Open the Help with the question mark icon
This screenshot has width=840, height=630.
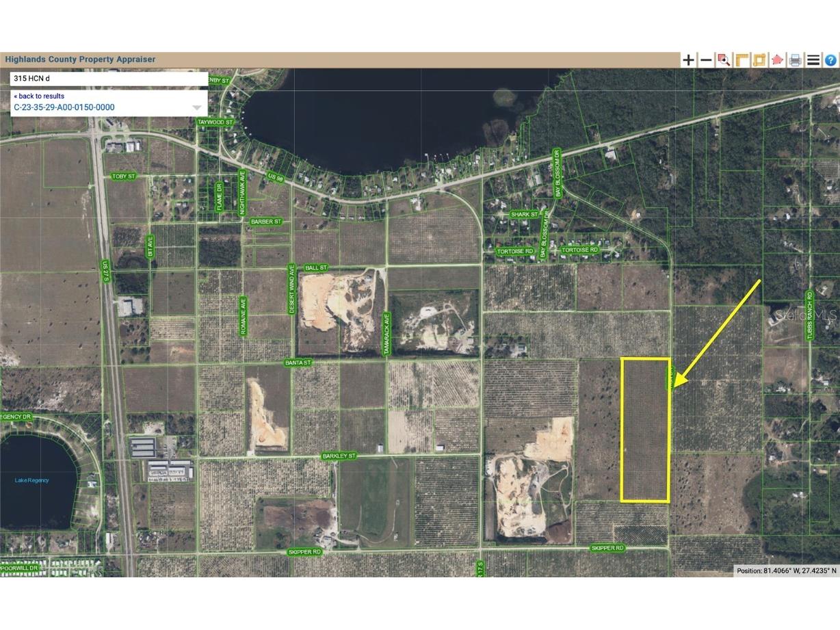click(x=830, y=60)
